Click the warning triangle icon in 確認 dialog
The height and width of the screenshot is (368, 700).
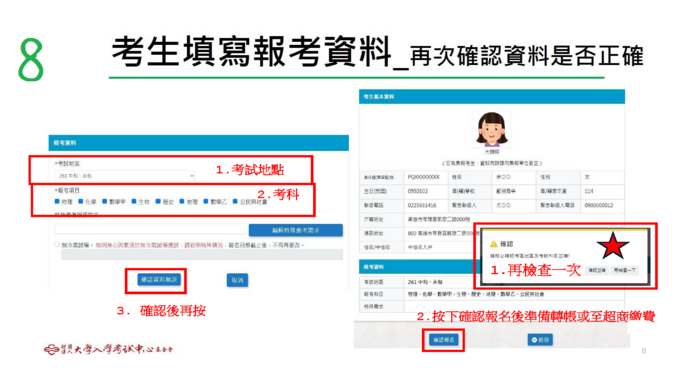click(x=493, y=244)
